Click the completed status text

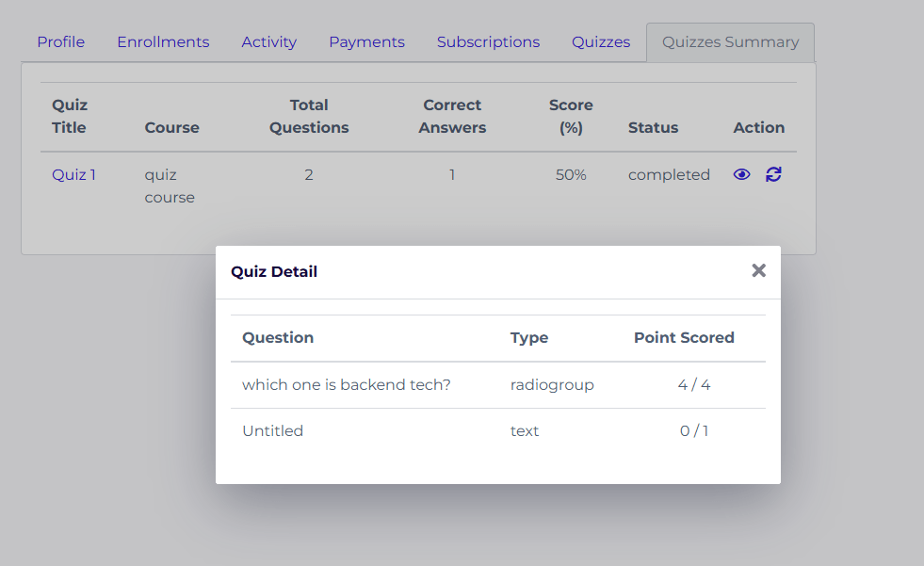[x=669, y=174]
